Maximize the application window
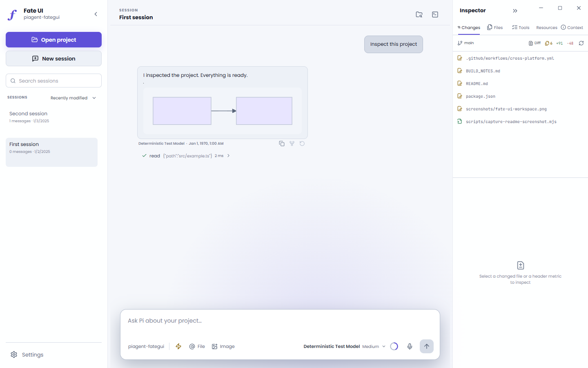Image resolution: width=588 pixels, height=368 pixels. tap(560, 8)
